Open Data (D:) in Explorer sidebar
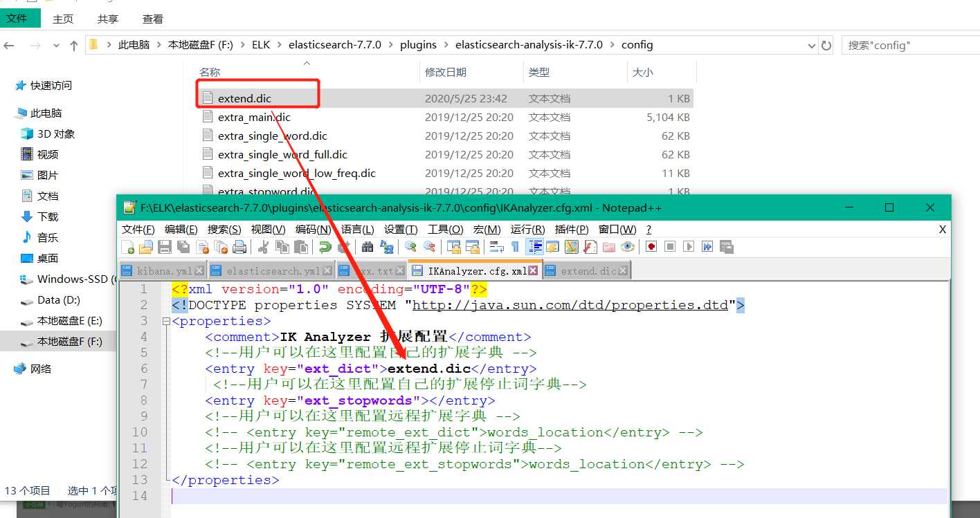980x518 pixels. [x=59, y=300]
